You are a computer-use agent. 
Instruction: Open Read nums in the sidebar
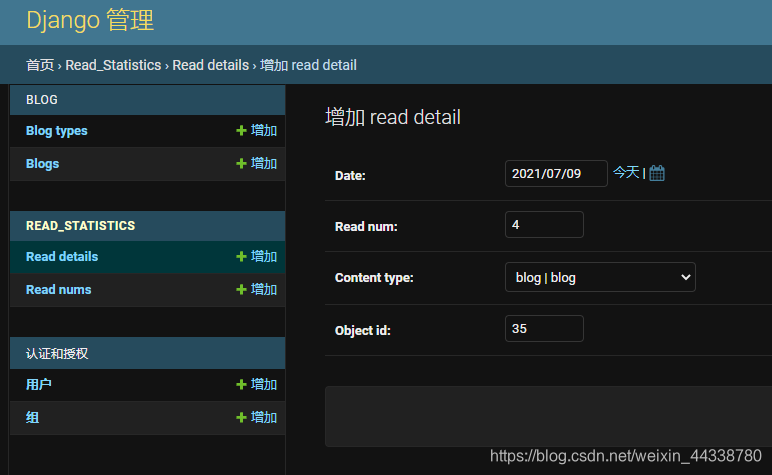tap(59, 289)
